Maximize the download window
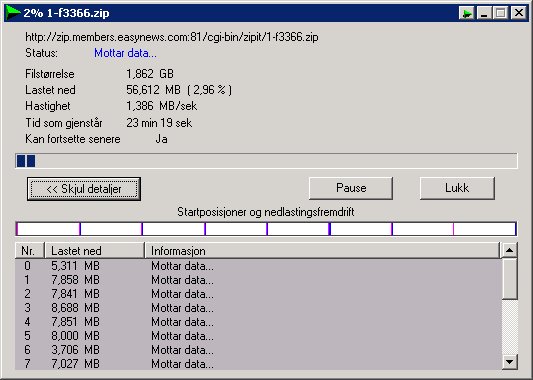This screenshot has width=533, height=380. click(x=500, y=13)
